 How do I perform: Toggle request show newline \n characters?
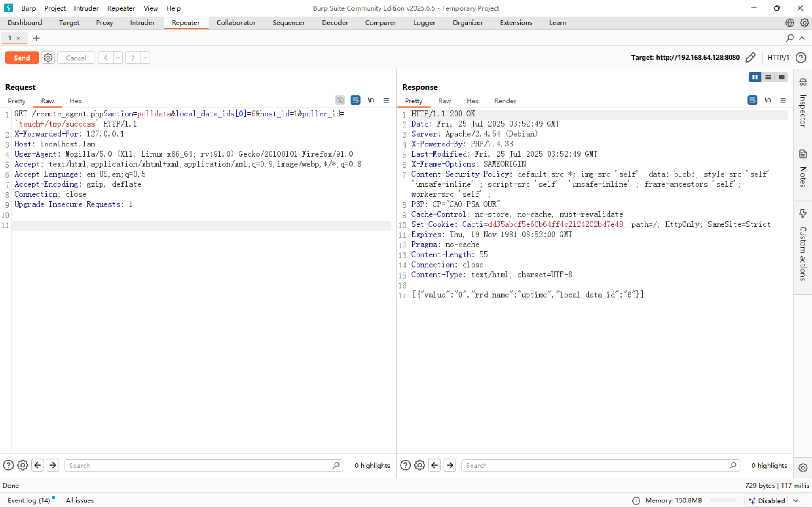tap(371, 100)
